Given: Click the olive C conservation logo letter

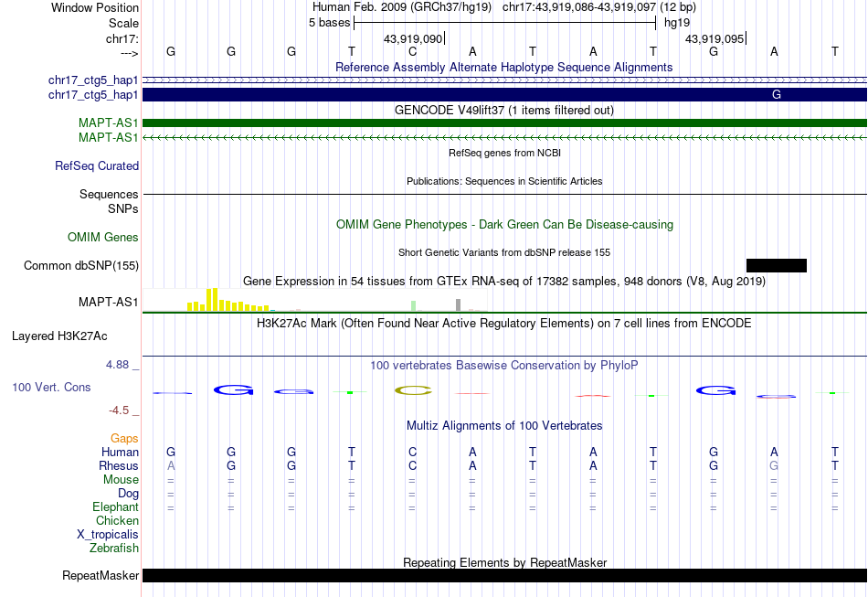Looking at the screenshot, I should pos(413,391).
